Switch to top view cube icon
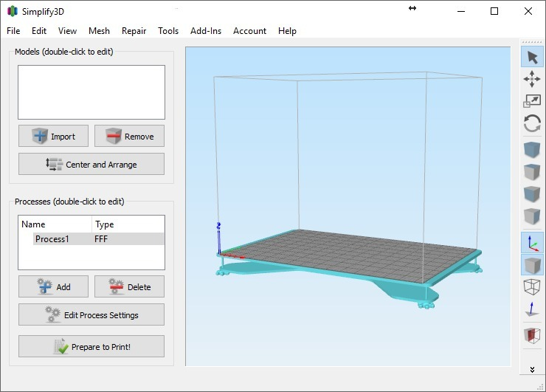546x392 pixels. tap(532, 172)
